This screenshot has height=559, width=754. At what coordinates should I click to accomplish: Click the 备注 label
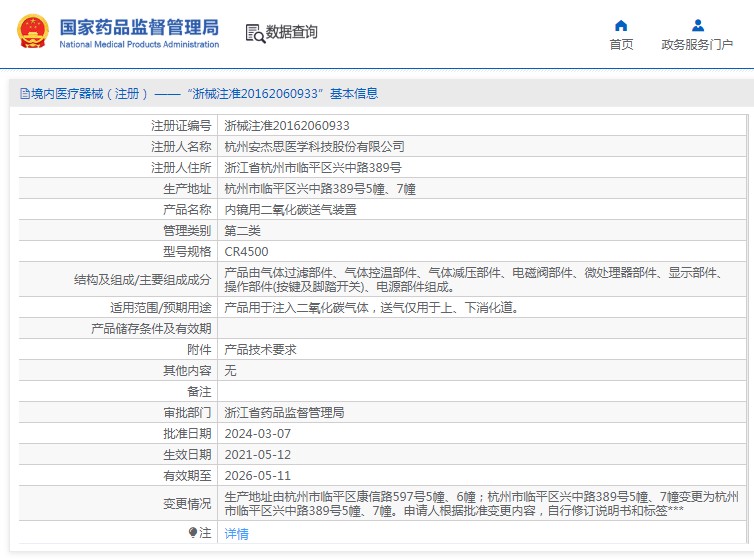click(x=200, y=392)
